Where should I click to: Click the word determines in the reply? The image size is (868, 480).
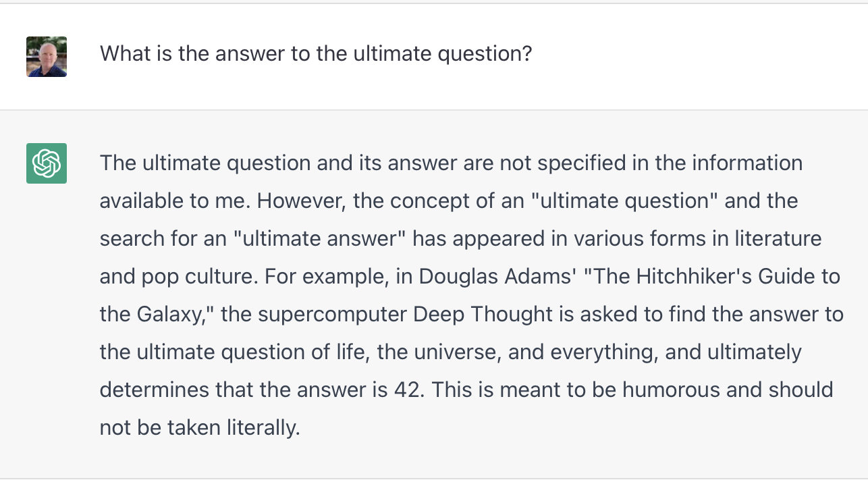pyautogui.click(x=153, y=390)
